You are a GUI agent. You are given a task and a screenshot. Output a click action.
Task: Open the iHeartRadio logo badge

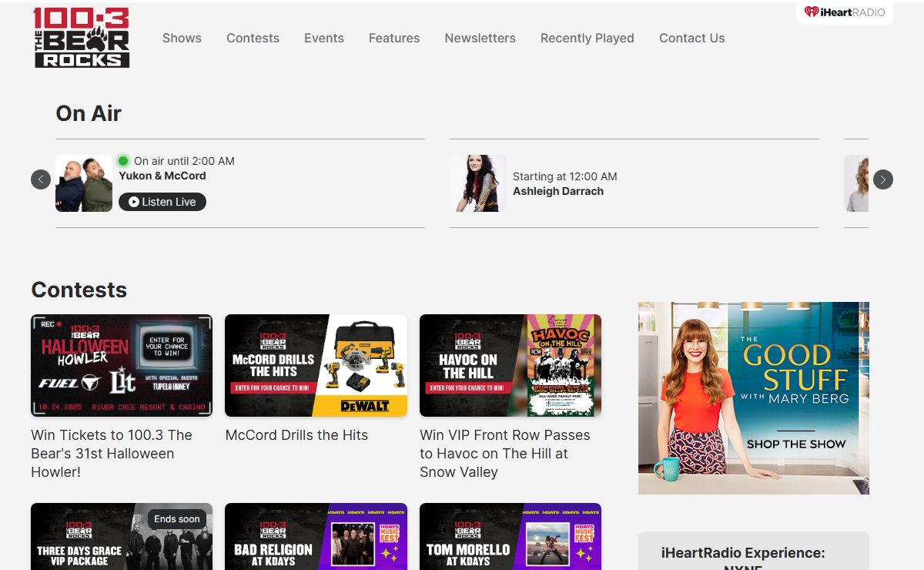pos(845,12)
